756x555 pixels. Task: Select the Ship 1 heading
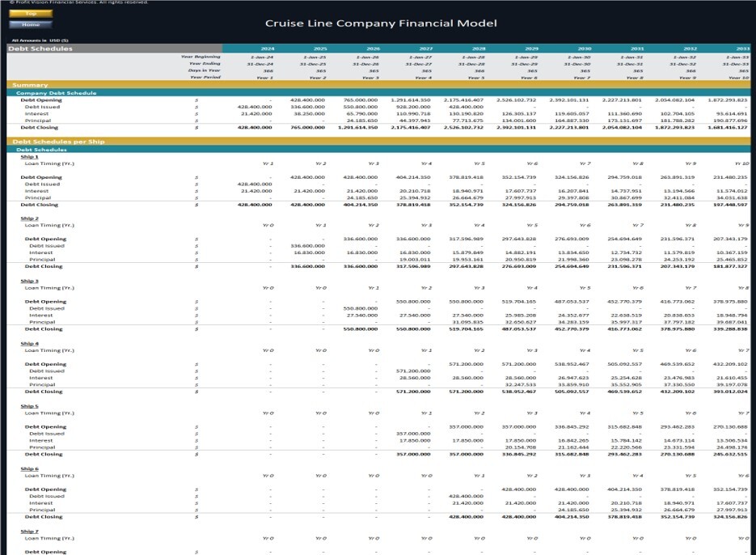click(x=29, y=156)
